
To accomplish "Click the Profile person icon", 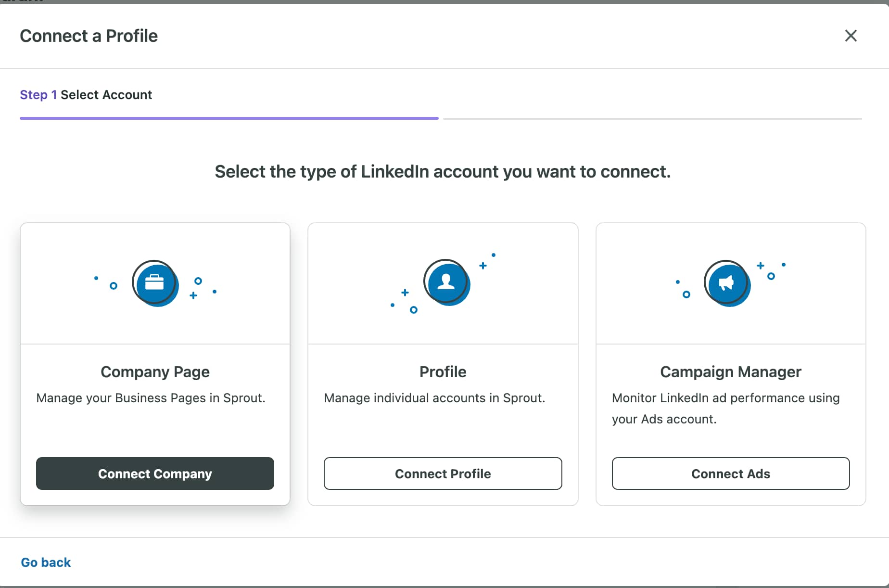I will coord(446,282).
